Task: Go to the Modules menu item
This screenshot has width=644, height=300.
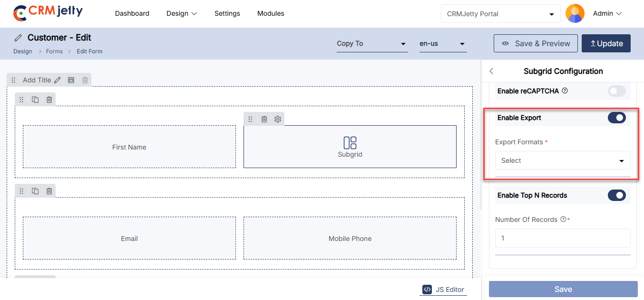Action: pos(271,13)
